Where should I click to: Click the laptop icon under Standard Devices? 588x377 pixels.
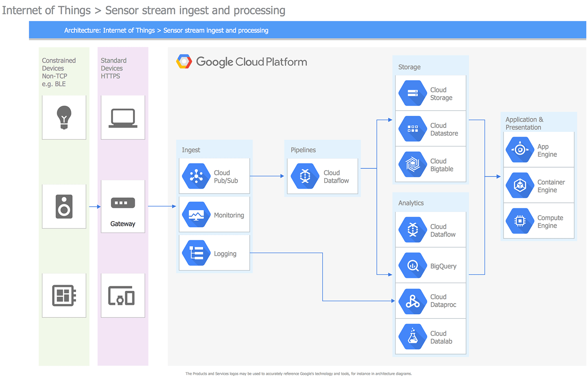pos(123,117)
